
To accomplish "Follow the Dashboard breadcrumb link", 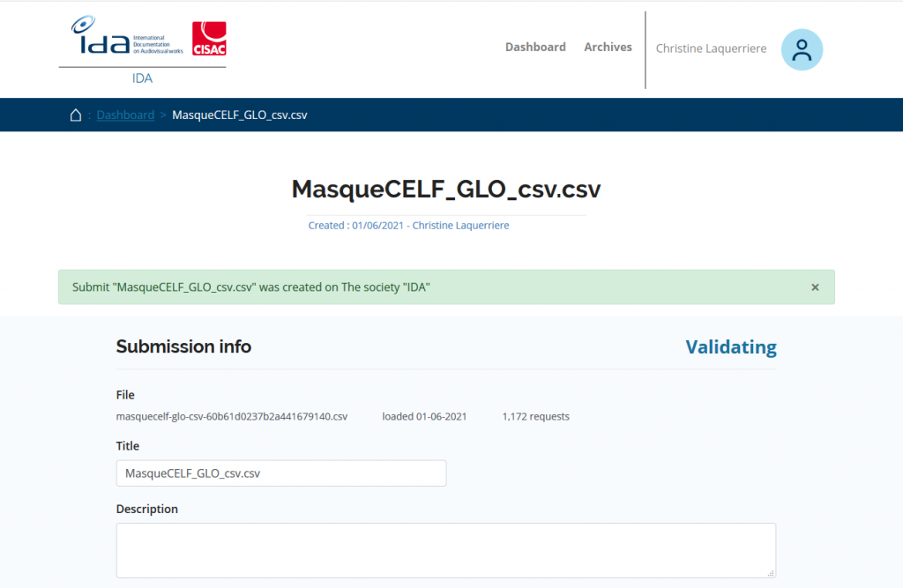I will [x=125, y=115].
